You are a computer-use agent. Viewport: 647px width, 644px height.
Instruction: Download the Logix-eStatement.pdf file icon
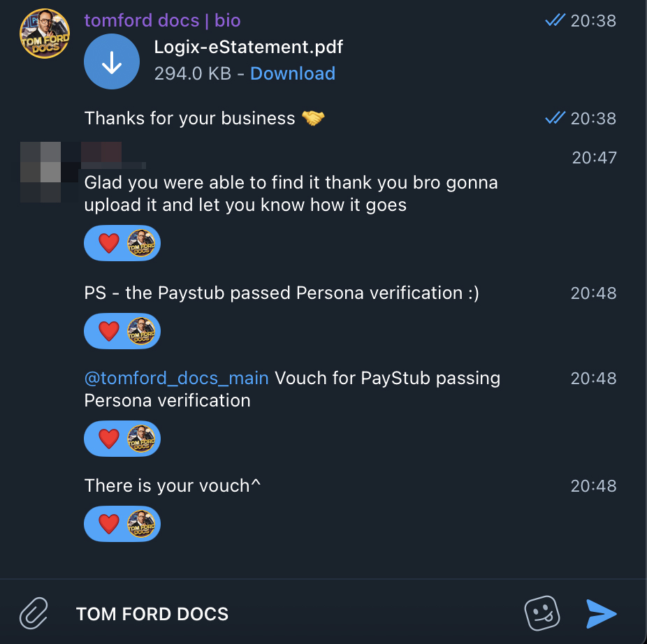[x=112, y=62]
